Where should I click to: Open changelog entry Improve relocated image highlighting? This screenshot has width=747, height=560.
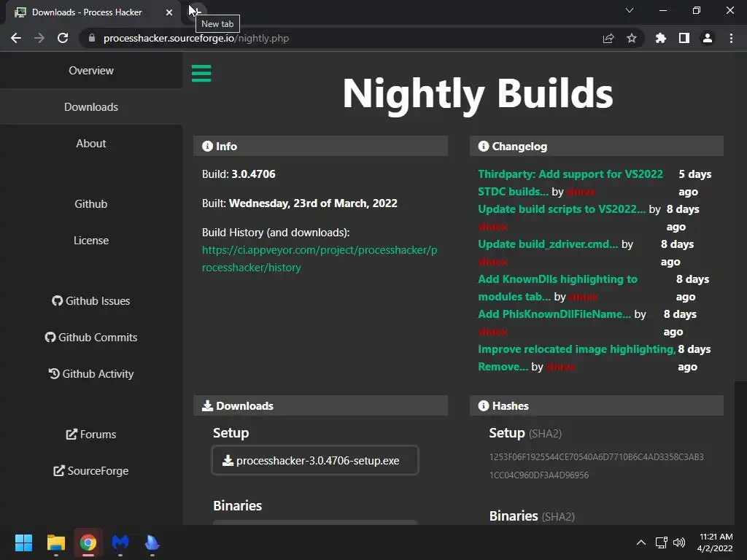pyautogui.click(x=576, y=357)
